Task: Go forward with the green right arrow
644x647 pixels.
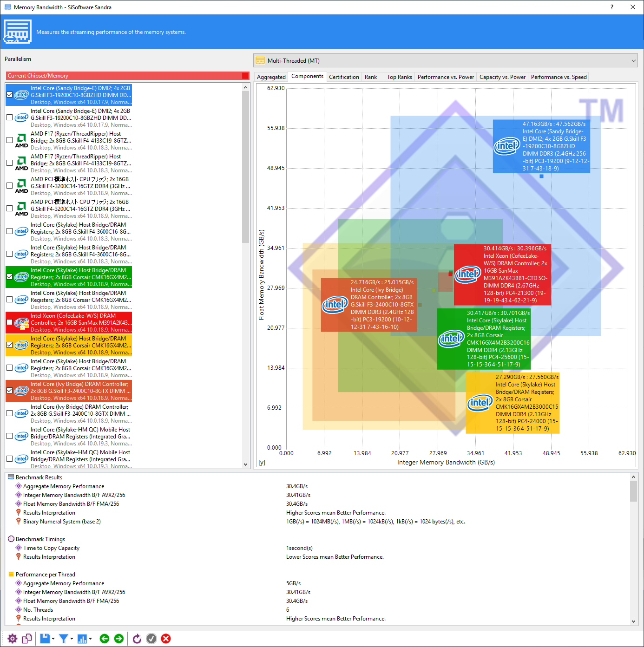Action: 119,639
